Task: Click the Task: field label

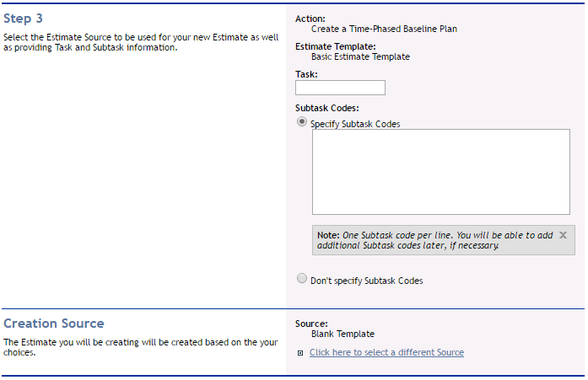Action: click(x=306, y=74)
